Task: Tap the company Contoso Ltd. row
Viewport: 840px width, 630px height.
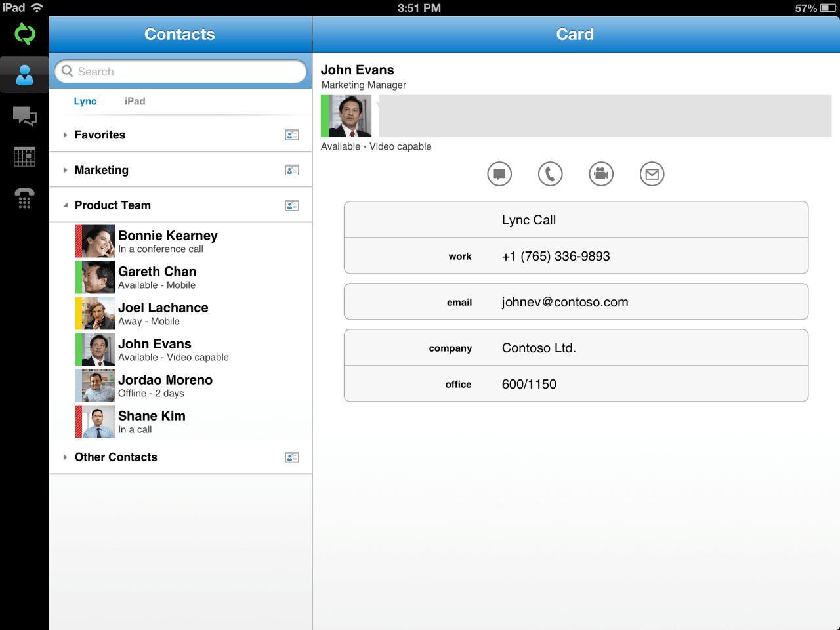Action: tap(576, 348)
